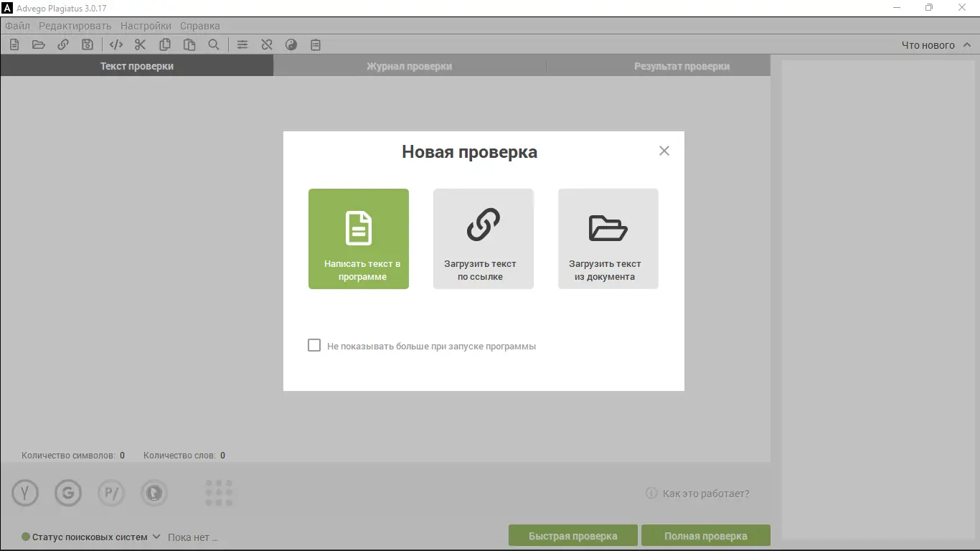Click the Количество символов: 0 counter
This screenshot has width=980, height=551.
point(73,456)
